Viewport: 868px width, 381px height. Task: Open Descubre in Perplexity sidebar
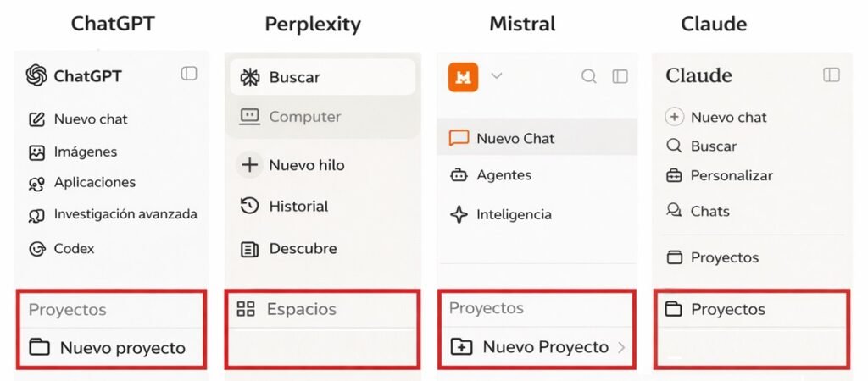point(302,249)
